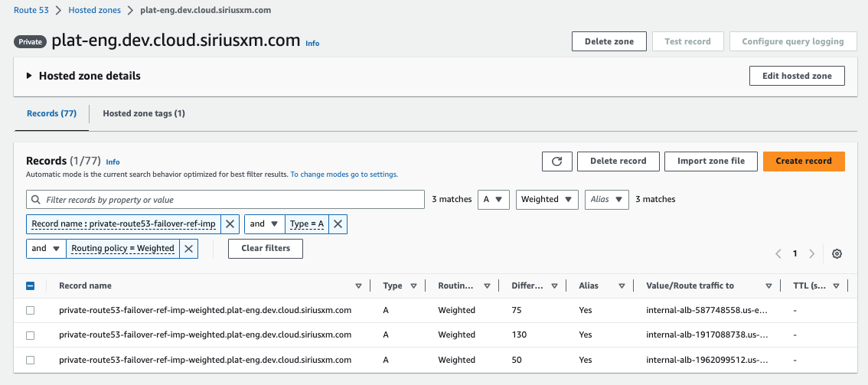868x385 pixels.
Task: Edit the Routing policy = Weighted chip
Action: pyautogui.click(x=123, y=248)
